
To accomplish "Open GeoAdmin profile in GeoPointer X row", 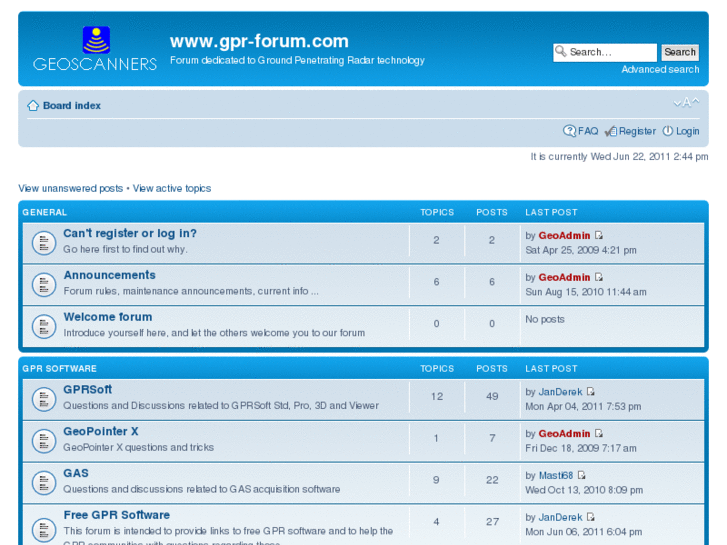I will coord(564,434).
